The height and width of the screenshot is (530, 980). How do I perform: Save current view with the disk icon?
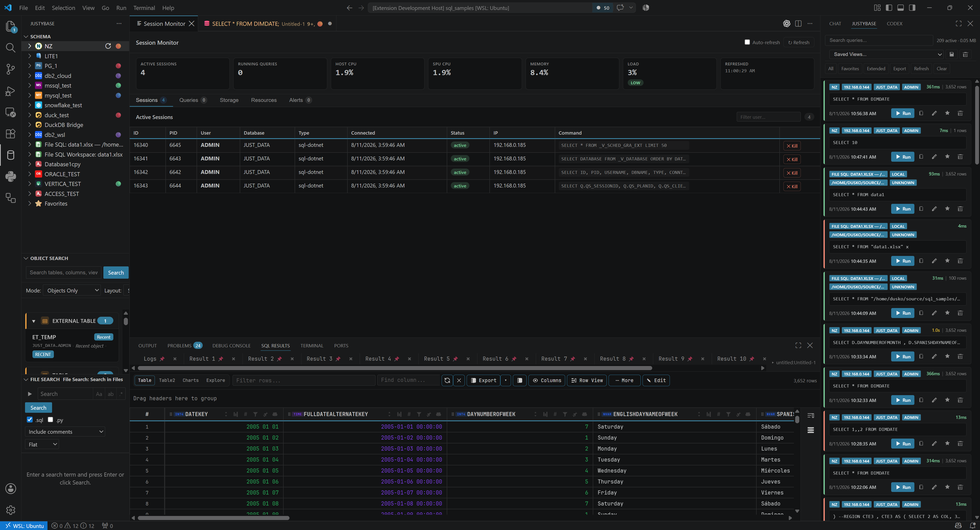(x=951, y=54)
